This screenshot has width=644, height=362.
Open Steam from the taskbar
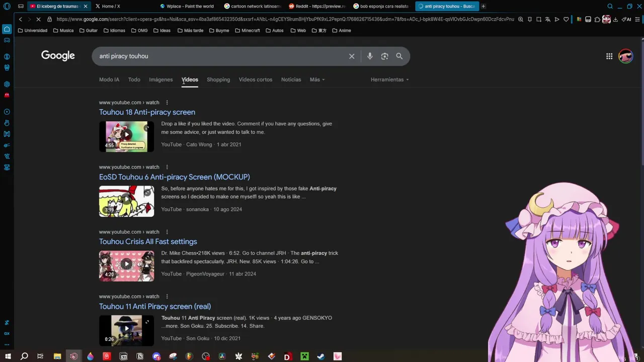click(320, 356)
